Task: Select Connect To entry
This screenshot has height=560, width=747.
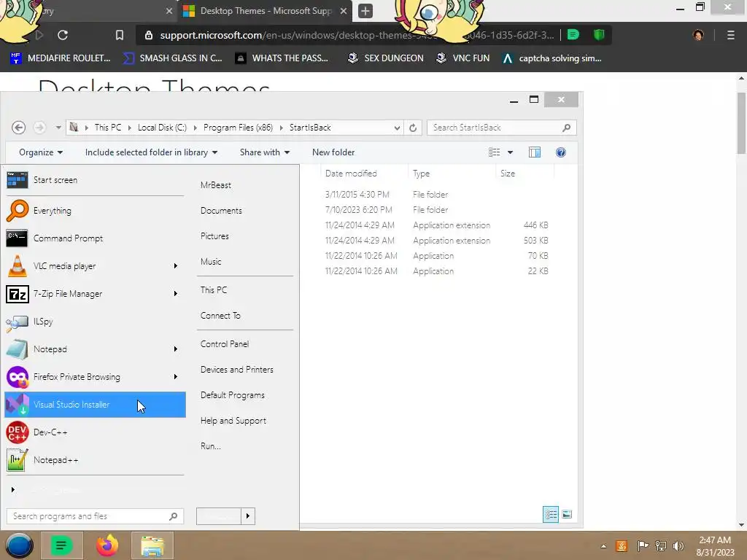Action: pos(220,316)
